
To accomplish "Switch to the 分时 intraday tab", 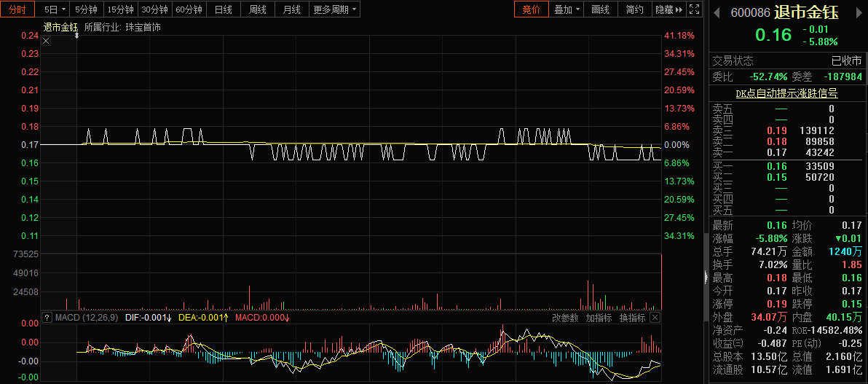I will pyautogui.click(x=17, y=9).
